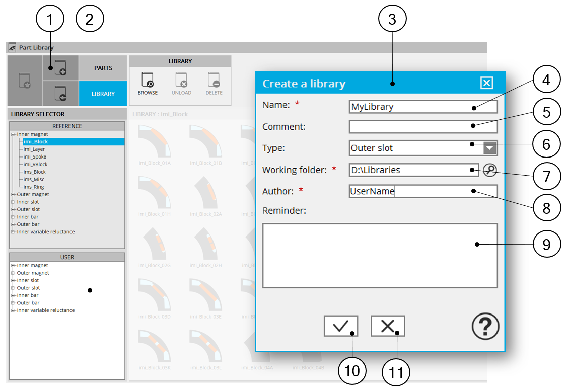Confirm library creation with checkmark button

[x=341, y=326]
